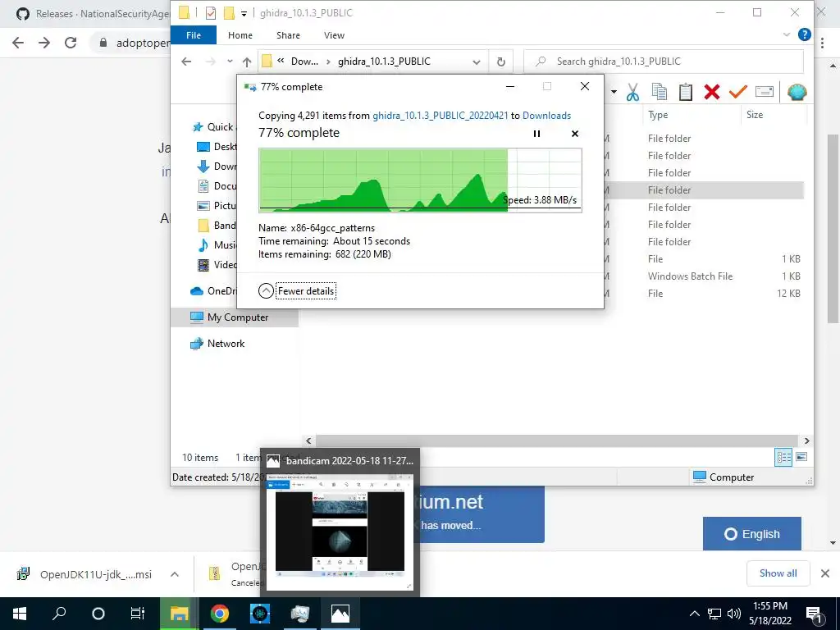Select Network in navigation pane
Viewport: 840px width, 630px height.
point(217,344)
